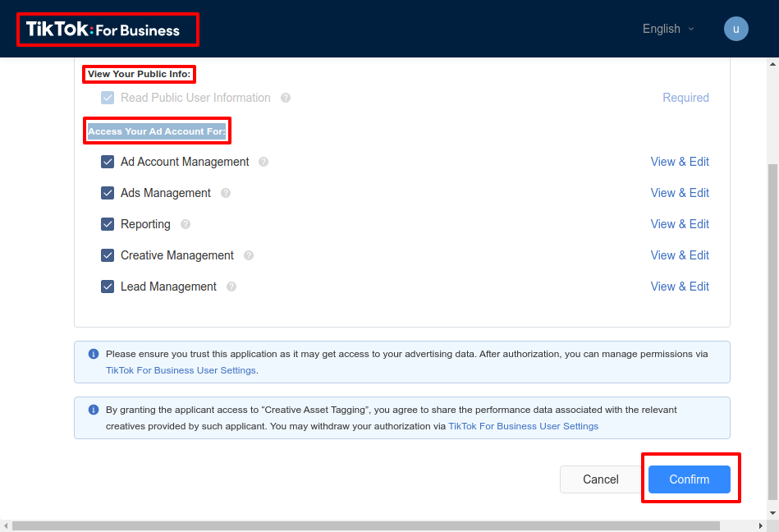Open help icon beside Ad Account Management
The width and height of the screenshot is (779, 532).
263,162
